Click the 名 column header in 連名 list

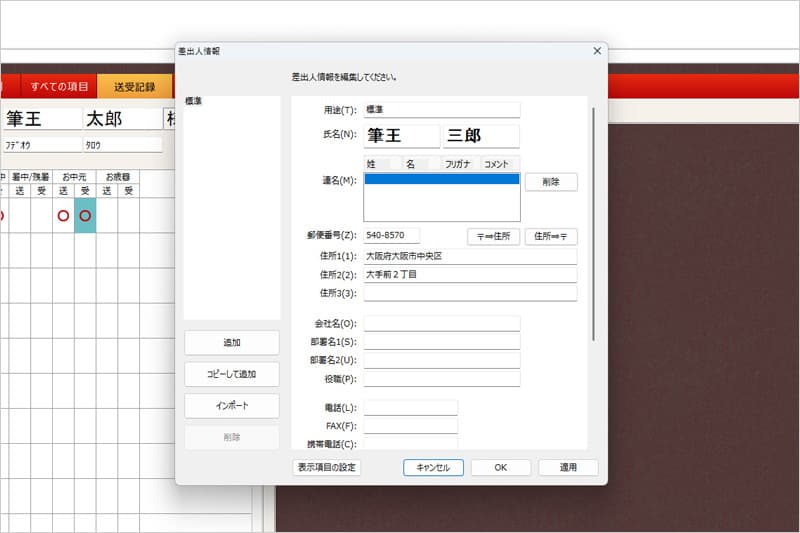point(421,164)
